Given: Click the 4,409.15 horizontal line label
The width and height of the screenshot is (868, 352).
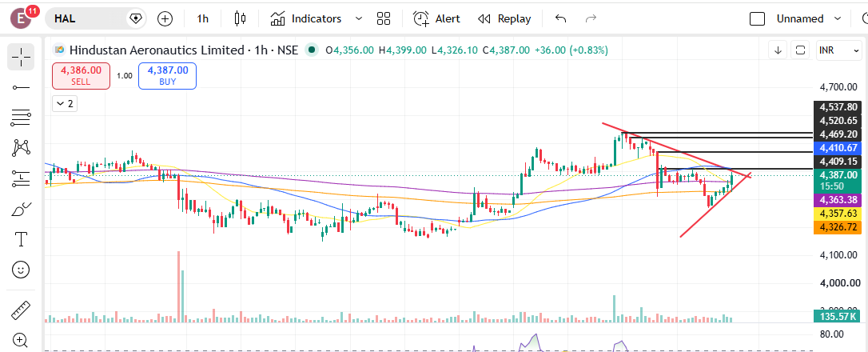Looking at the screenshot, I should (838, 162).
